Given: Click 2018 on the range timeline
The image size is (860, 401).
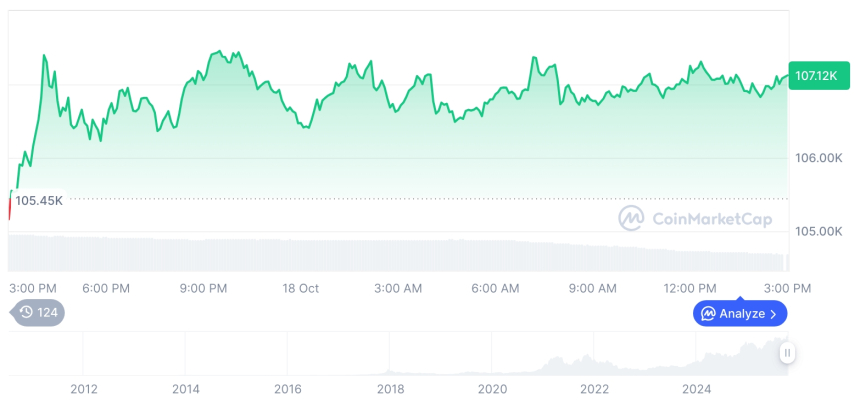Looking at the screenshot, I should click(x=390, y=388).
